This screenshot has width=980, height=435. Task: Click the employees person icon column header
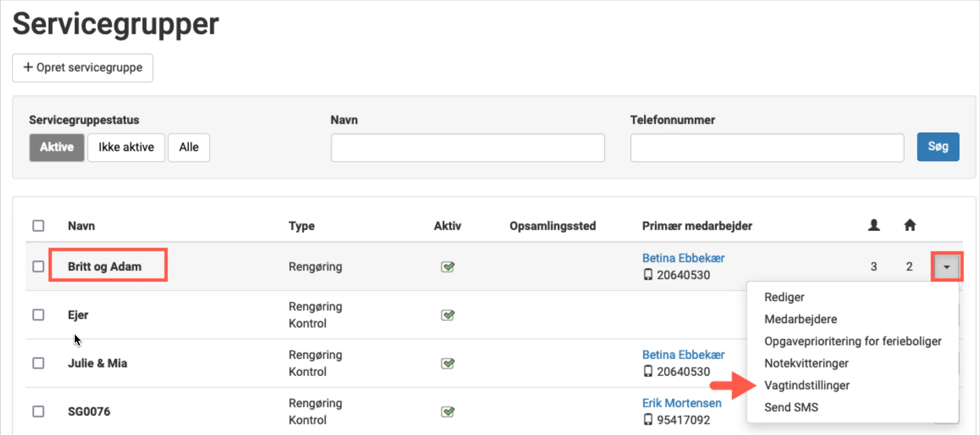873,225
